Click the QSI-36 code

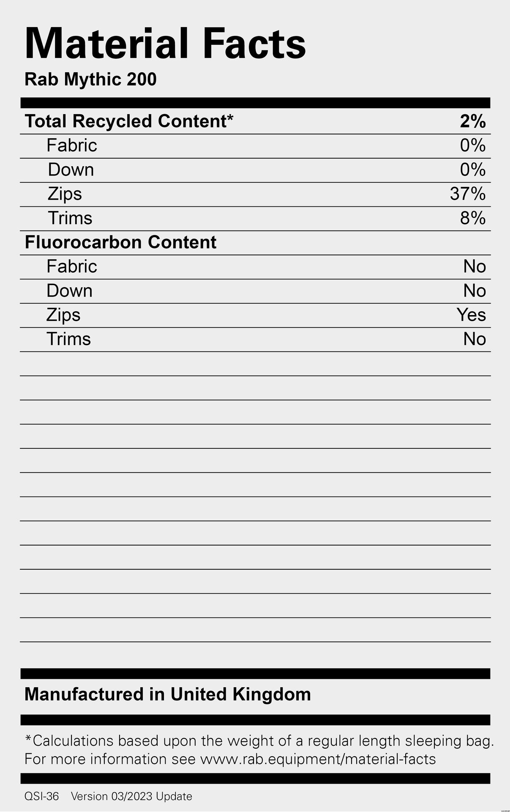click(41, 796)
